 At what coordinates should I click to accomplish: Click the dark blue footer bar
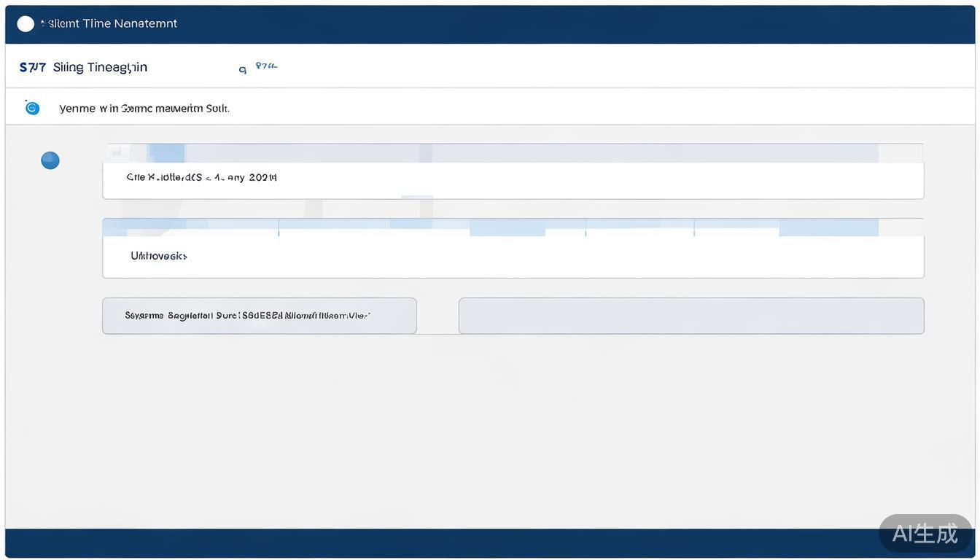(437, 543)
